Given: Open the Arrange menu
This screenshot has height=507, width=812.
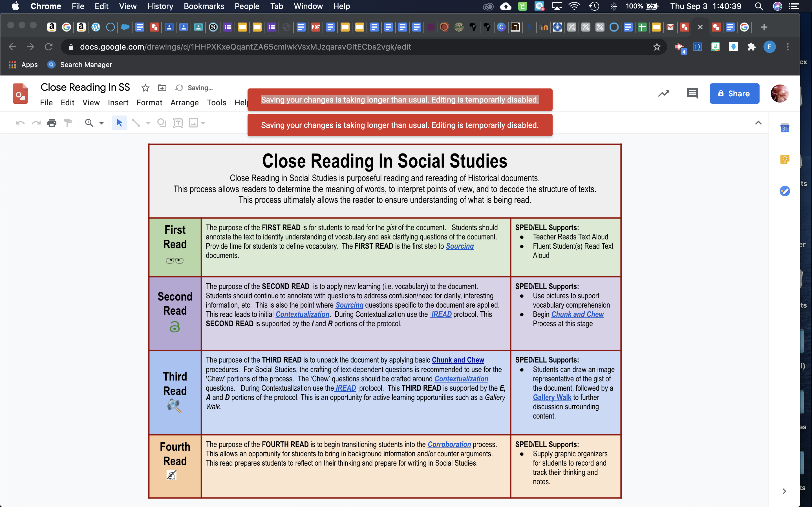Looking at the screenshot, I should [x=184, y=103].
